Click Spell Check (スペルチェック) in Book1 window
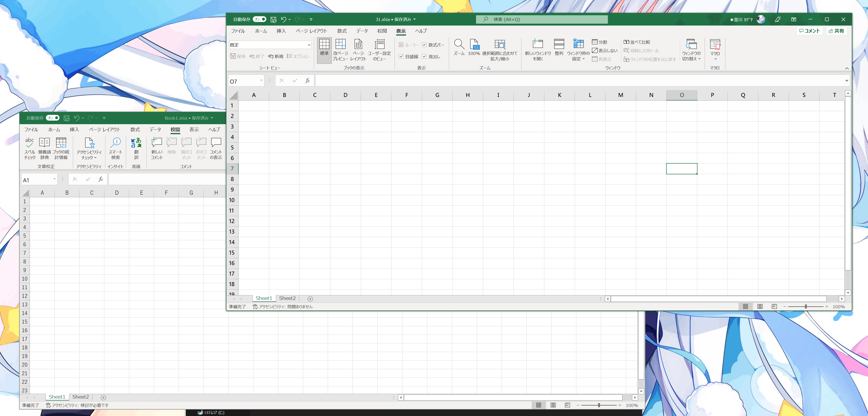Screen dimensions: 868x416 pyautogui.click(x=30, y=148)
